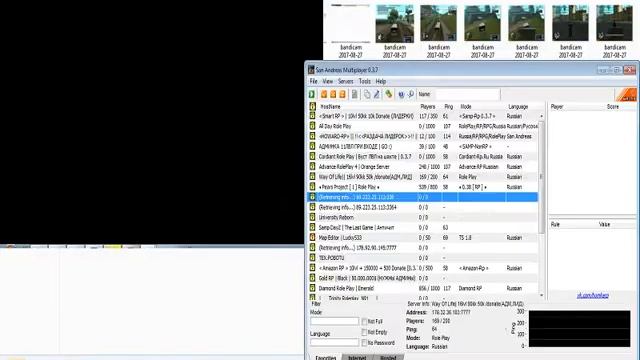
Task: Select the Diamond Role Play Emerald row
Action: [x=422, y=288]
